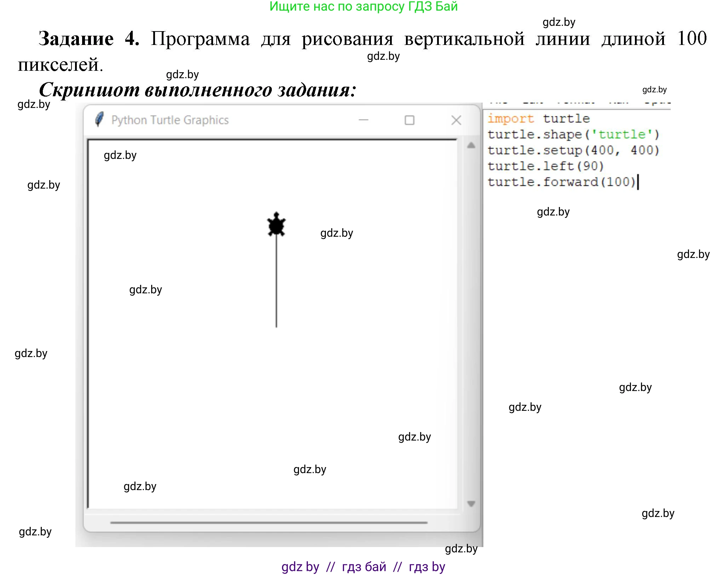Screen dimensions: 728x575
Task: Click the 'Python Turtle Graphics' title text
Action: 170,120
